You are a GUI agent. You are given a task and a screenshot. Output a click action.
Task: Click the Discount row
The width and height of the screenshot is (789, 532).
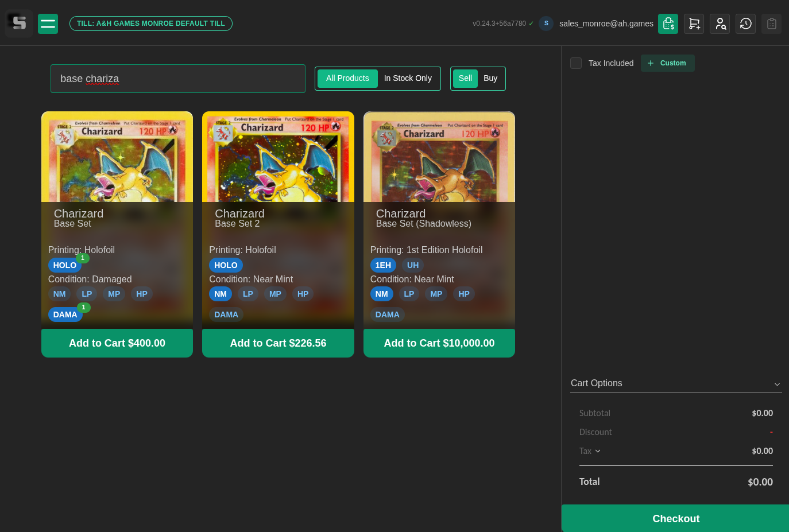[x=676, y=432]
